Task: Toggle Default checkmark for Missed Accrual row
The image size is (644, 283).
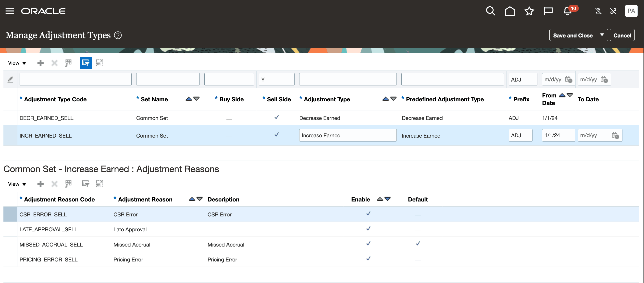Action: tap(418, 244)
